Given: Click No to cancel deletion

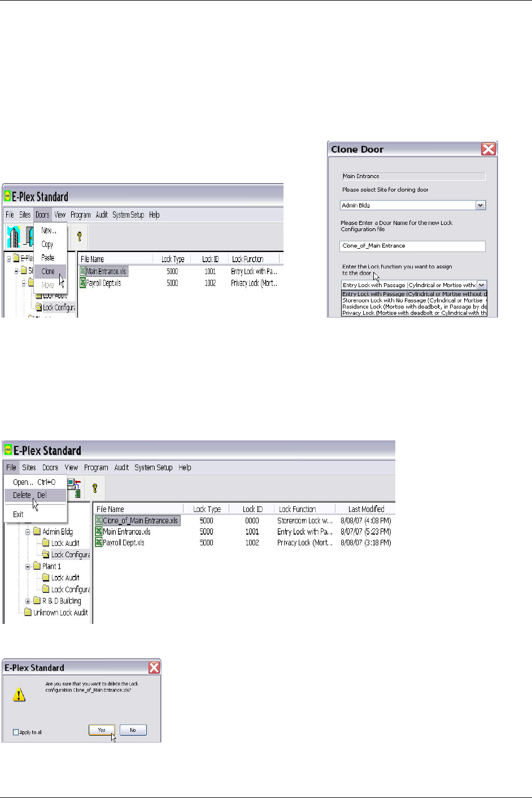Looking at the screenshot, I should [133, 730].
